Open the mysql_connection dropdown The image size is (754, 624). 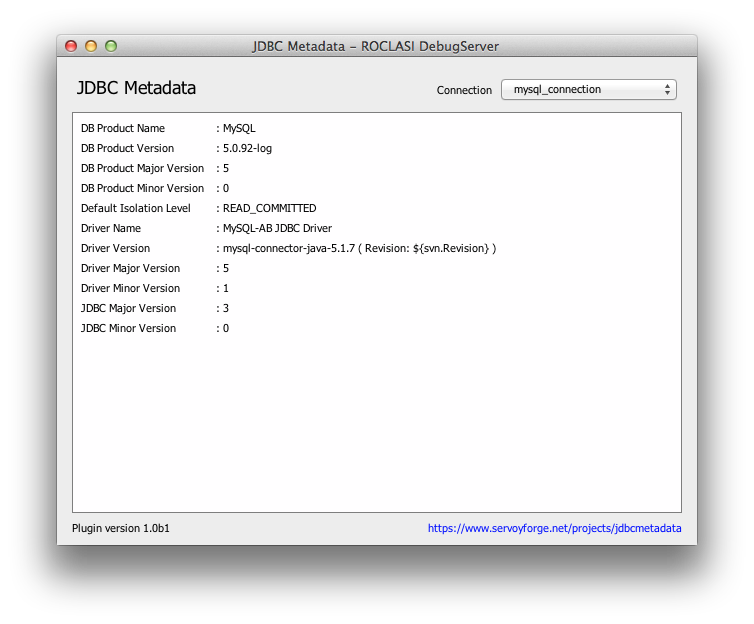tap(589, 89)
